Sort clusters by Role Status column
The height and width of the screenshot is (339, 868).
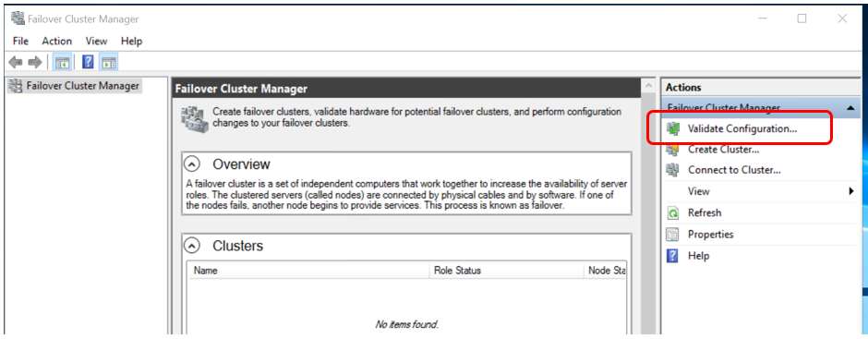(x=506, y=271)
